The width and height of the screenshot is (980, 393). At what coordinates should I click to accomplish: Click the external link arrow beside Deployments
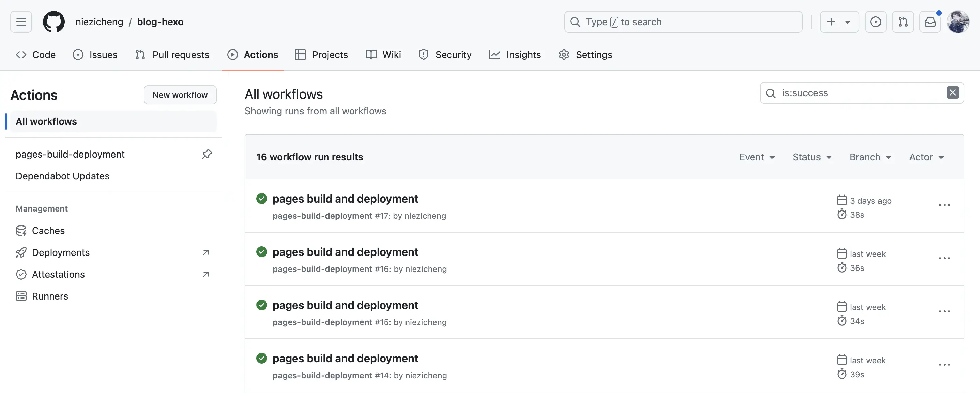click(x=206, y=252)
